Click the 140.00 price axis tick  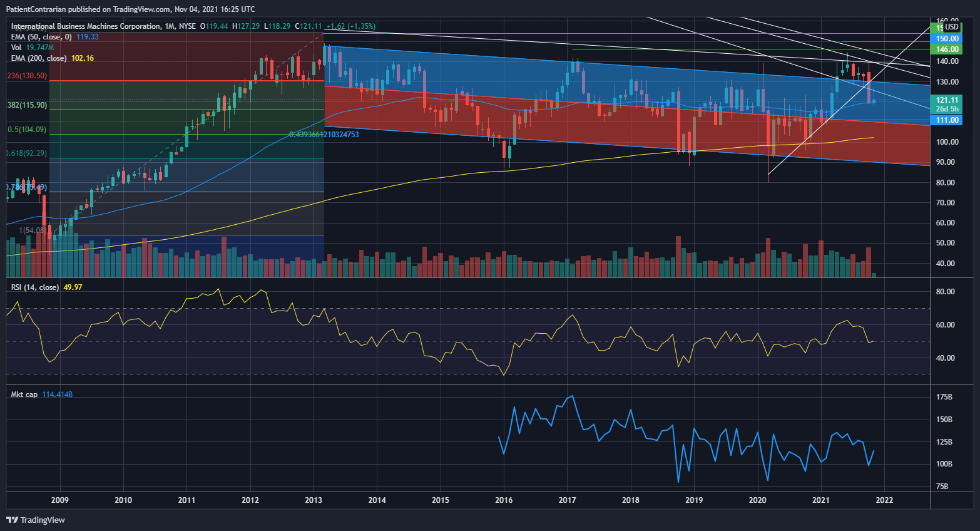[947, 61]
